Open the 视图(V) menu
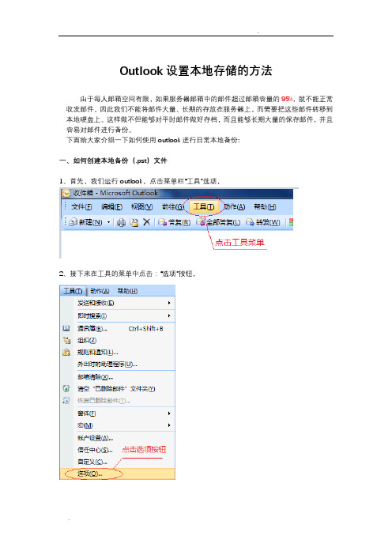The height and width of the screenshot is (555, 392). point(141,206)
